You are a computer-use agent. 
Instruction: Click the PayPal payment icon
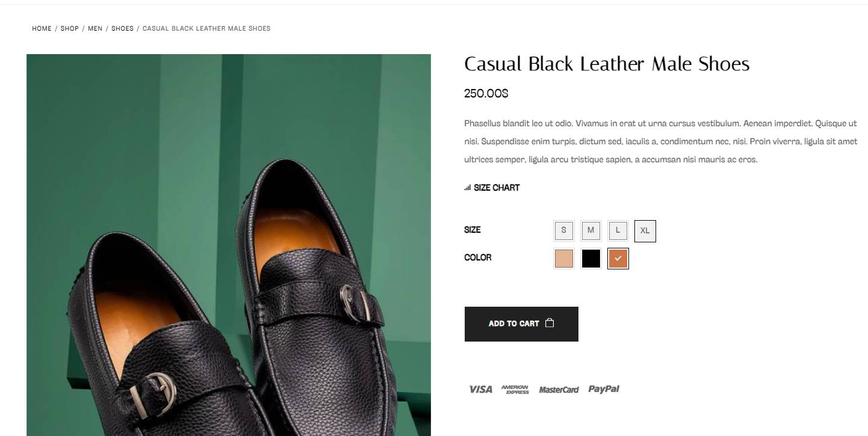click(604, 389)
